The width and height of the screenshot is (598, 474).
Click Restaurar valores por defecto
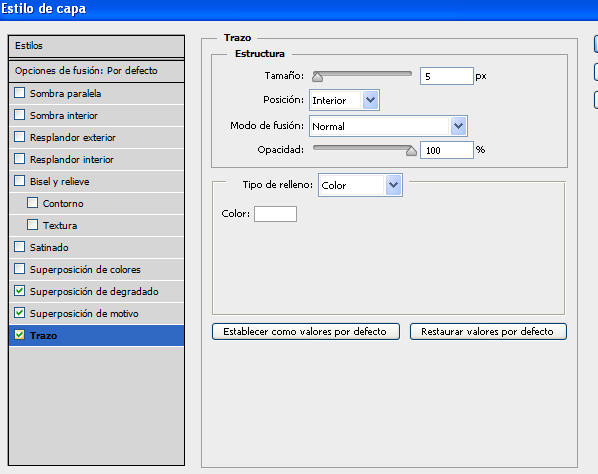pyautogui.click(x=488, y=331)
